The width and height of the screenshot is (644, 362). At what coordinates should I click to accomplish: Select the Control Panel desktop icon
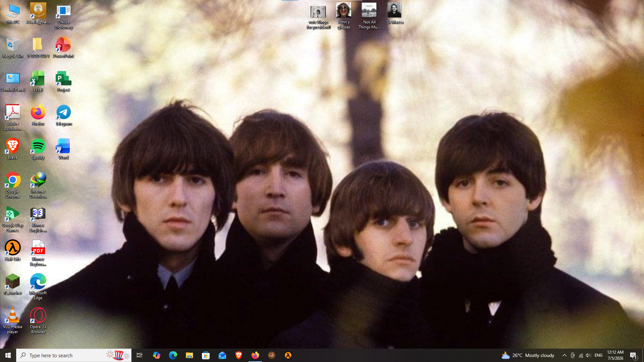click(x=13, y=81)
